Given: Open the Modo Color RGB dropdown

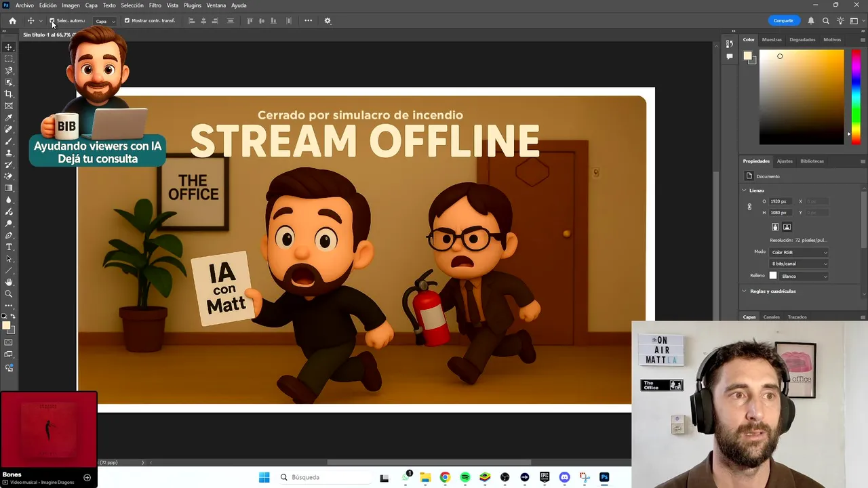Looking at the screenshot, I should click(799, 252).
